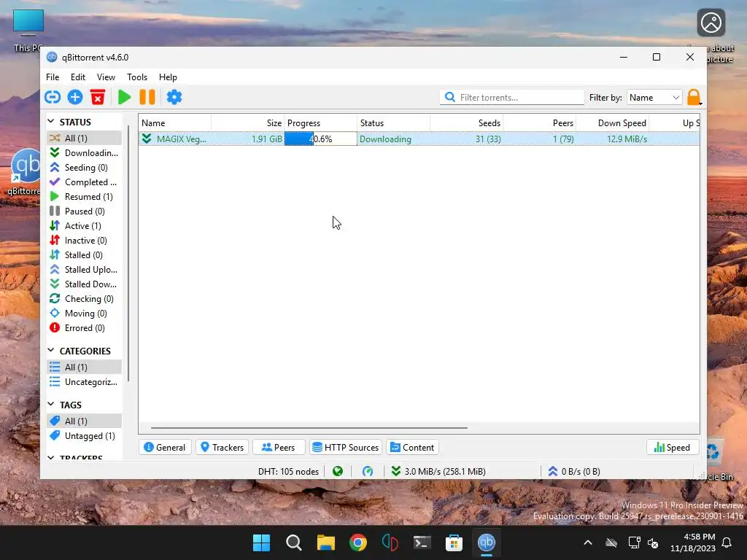Viewport: 747px width, 560px height.
Task: Select All (1) under TAGS
Action: coord(85,421)
